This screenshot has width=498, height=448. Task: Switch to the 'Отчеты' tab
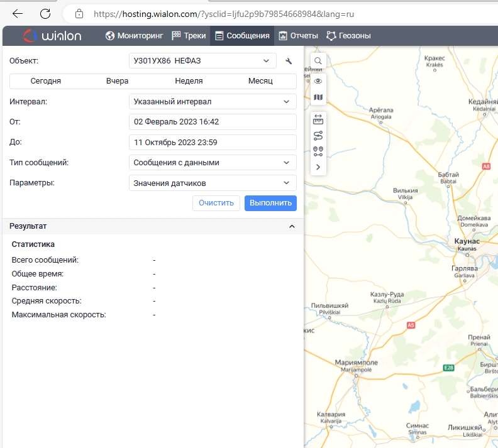click(298, 36)
